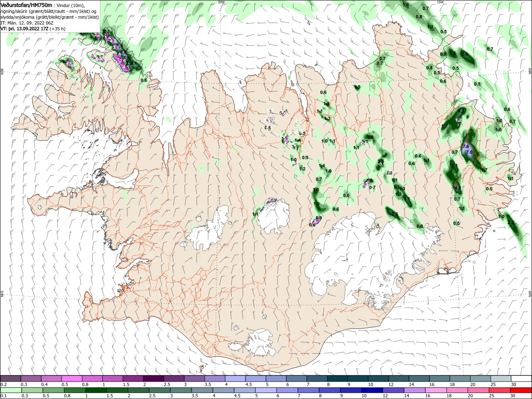Click the 4.0 precipitation value in the east
Screen dimensions: 532x399
point(458,188)
